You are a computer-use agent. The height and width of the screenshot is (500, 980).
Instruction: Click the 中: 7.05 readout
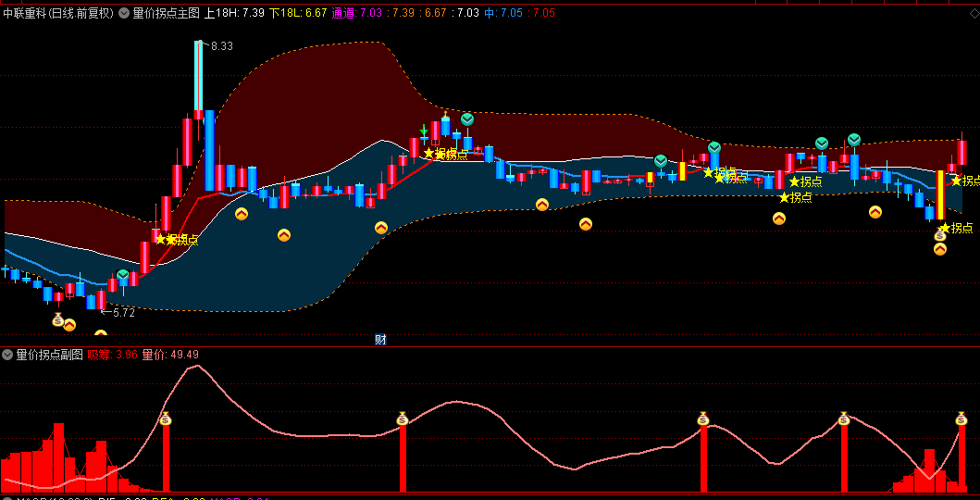pyautogui.click(x=503, y=13)
